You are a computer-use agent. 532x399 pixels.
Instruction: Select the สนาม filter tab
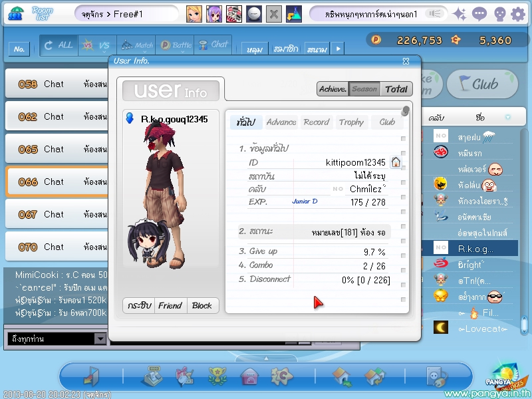coord(317,49)
